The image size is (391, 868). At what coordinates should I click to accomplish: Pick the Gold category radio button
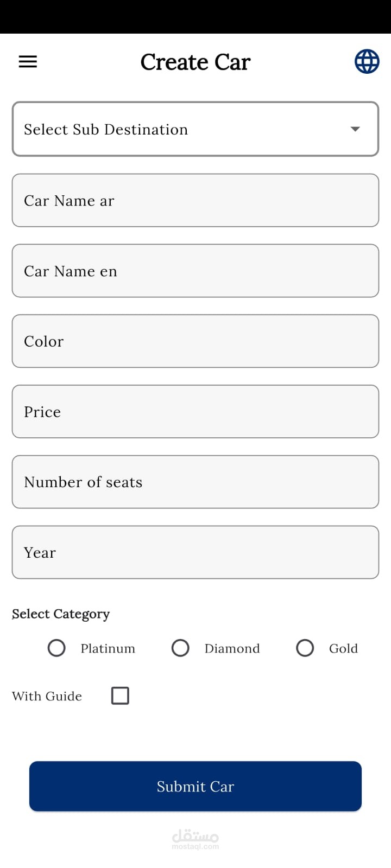[305, 648]
